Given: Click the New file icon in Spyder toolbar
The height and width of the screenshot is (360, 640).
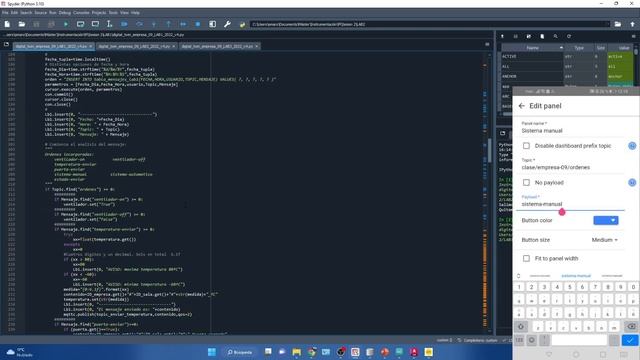Looking at the screenshot, I should point(7,24).
